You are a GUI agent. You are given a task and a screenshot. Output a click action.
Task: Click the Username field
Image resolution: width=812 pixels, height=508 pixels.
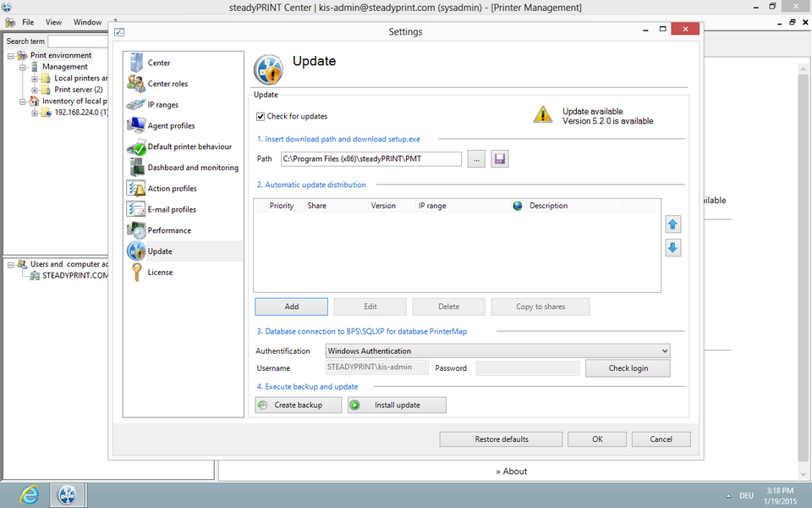click(377, 367)
